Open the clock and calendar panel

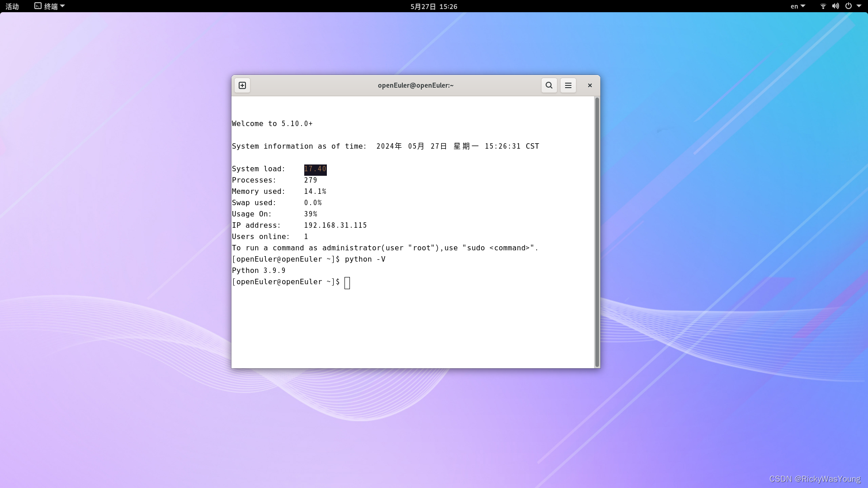point(434,6)
